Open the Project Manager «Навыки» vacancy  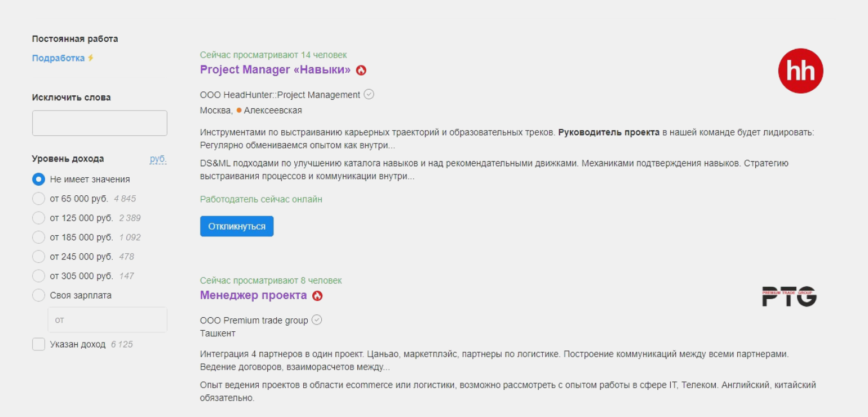click(x=275, y=70)
